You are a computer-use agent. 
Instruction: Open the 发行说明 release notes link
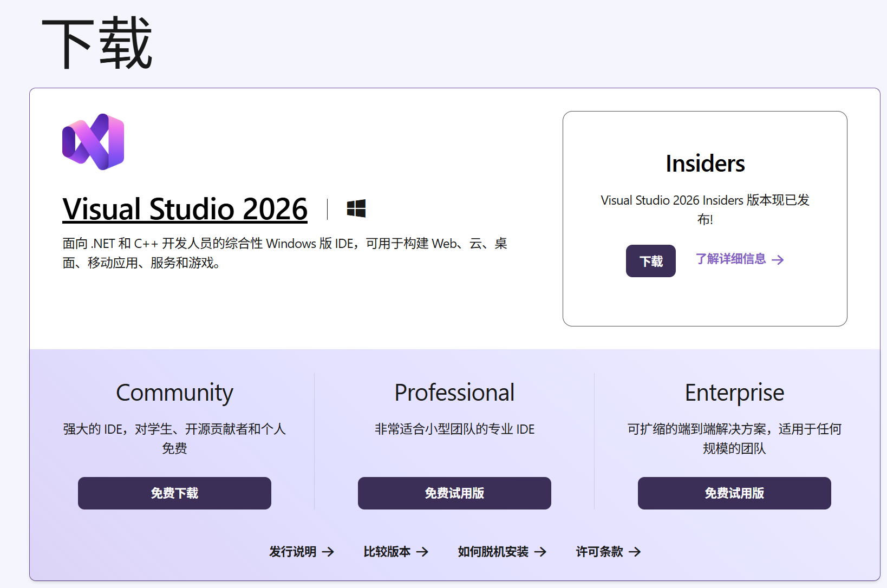point(294,552)
